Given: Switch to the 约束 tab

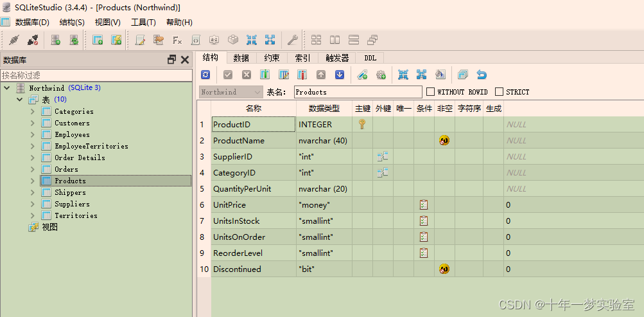Looking at the screenshot, I should (x=272, y=58).
